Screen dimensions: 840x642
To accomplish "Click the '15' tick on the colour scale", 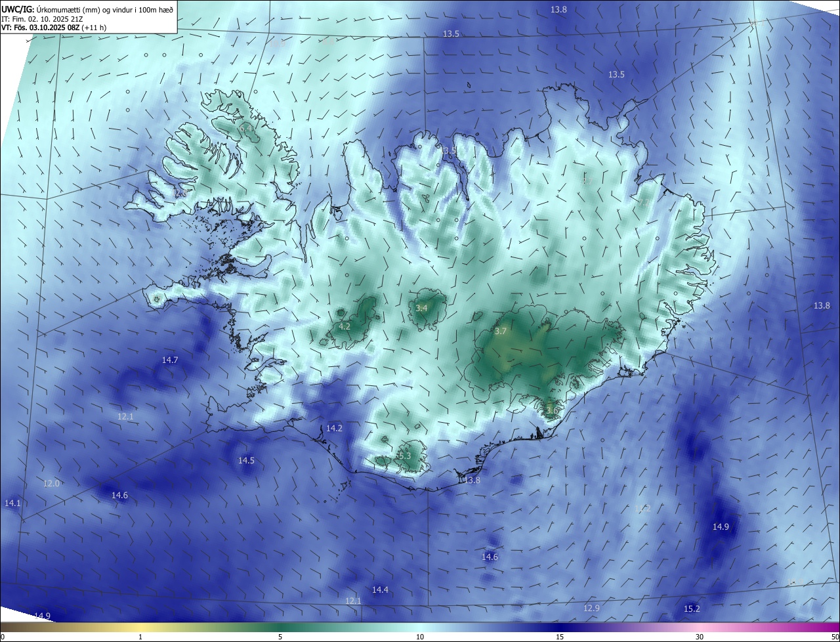I will (560, 637).
